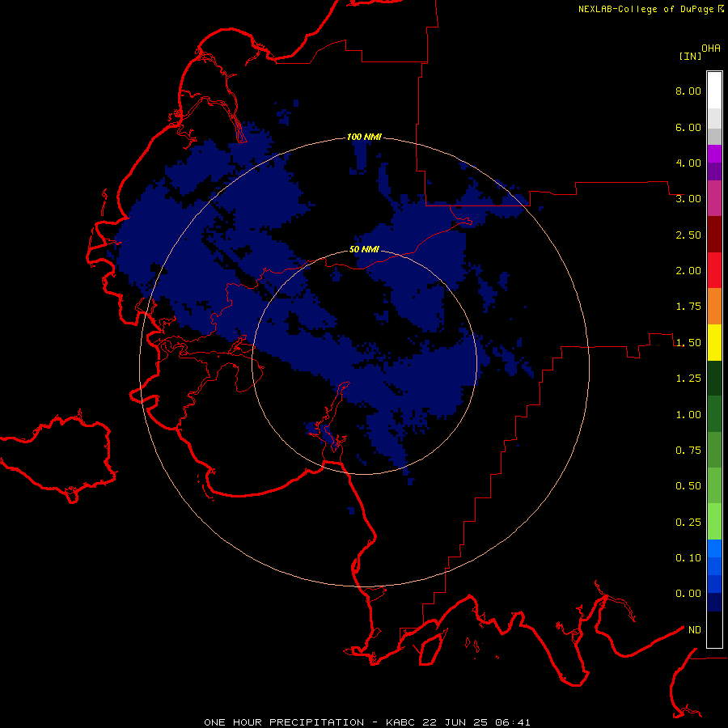Viewport: 728px width, 728px height.
Task: Select the light blue swatch near 0.10
Action: point(714,548)
